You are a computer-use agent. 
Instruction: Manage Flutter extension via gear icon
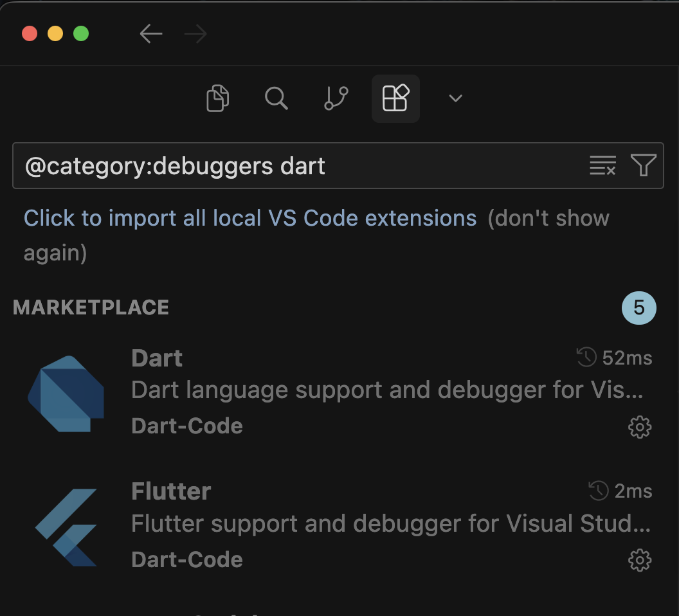640,561
